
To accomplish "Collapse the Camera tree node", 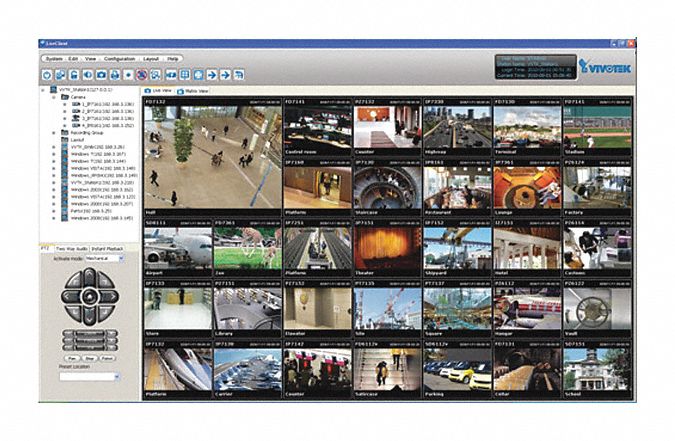I will pyautogui.click(x=52, y=97).
